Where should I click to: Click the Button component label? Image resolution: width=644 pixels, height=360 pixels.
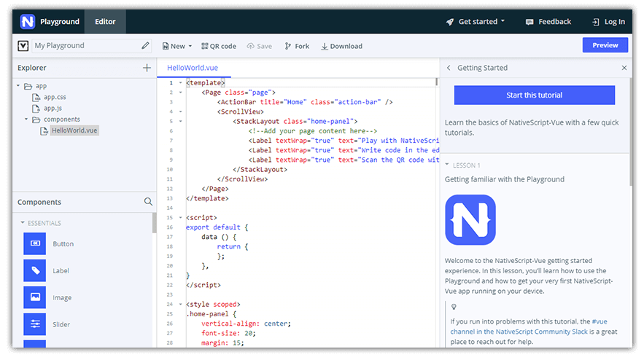coord(63,244)
